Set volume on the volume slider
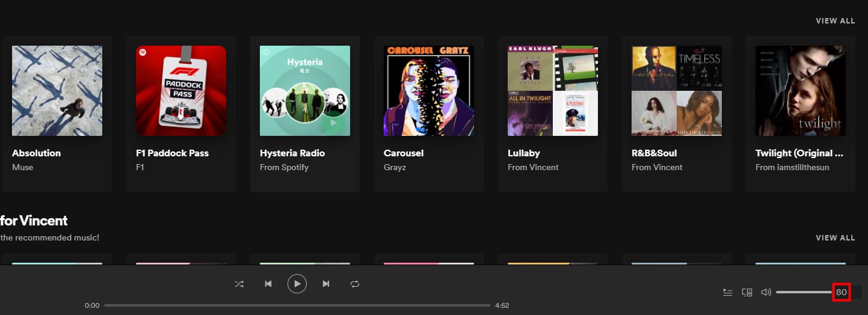Image resolution: width=868 pixels, height=315 pixels. 804,292
